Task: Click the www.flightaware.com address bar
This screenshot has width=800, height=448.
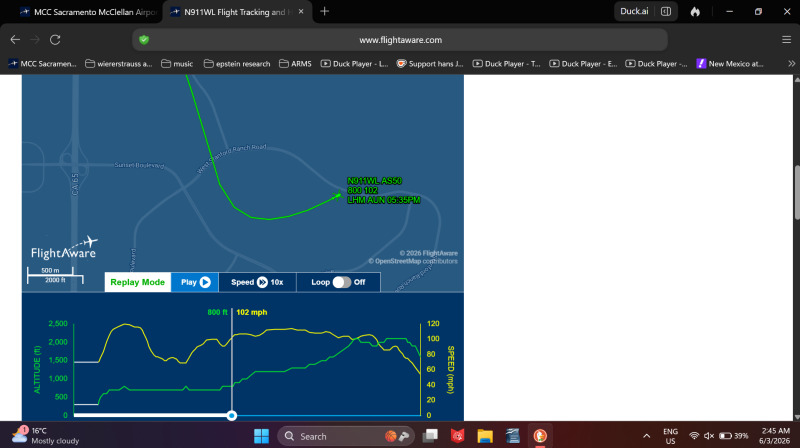Action: point(400,40)
